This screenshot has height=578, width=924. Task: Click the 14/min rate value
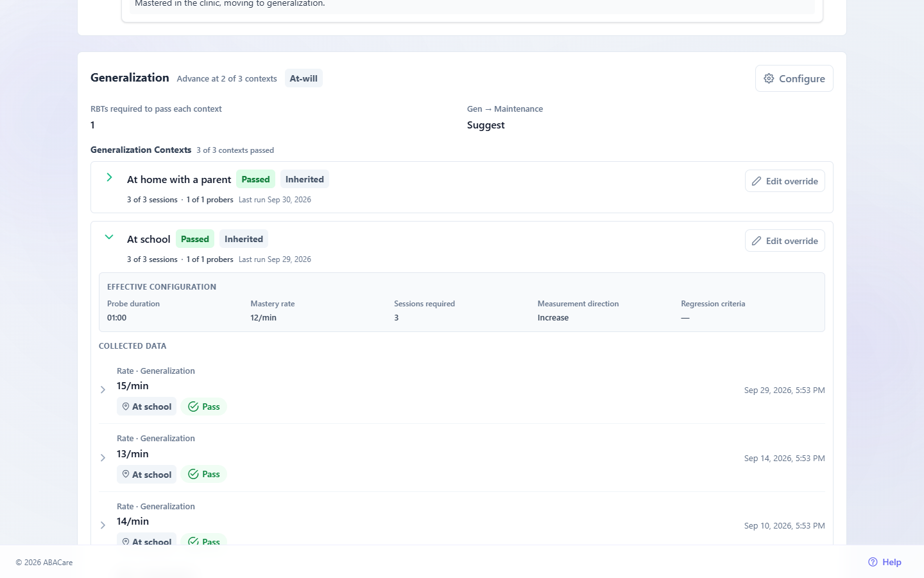[x=133, y=521]
